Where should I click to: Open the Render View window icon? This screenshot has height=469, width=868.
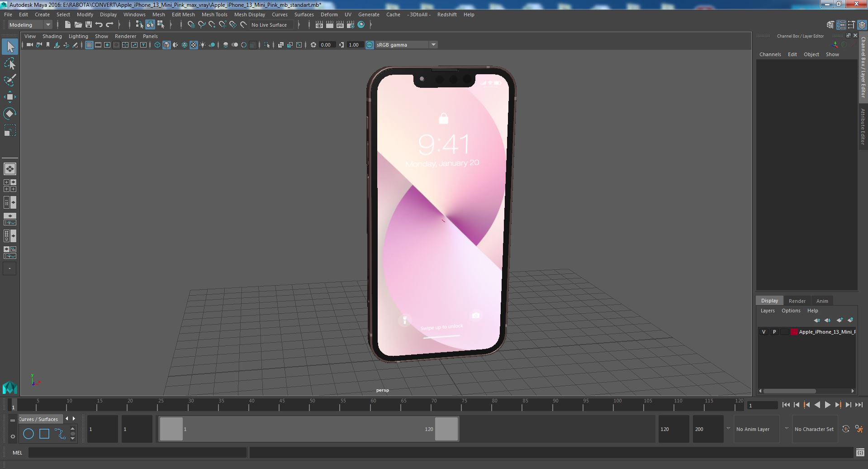tap(319, 25)
